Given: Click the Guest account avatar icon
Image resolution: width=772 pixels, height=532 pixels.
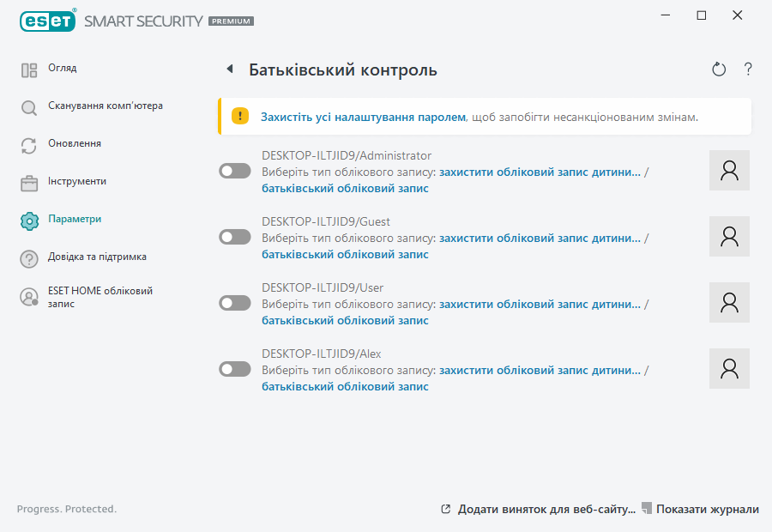Looking at the screenshot, I should 730,236.
